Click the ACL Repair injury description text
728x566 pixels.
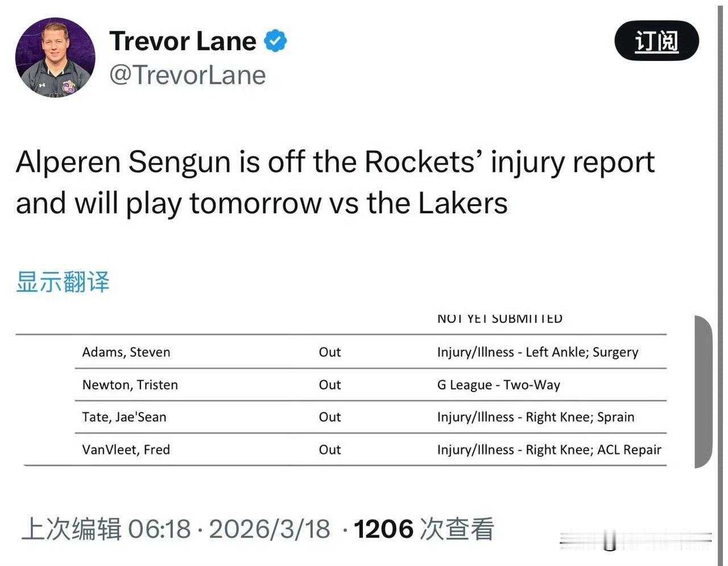point(628,449)
